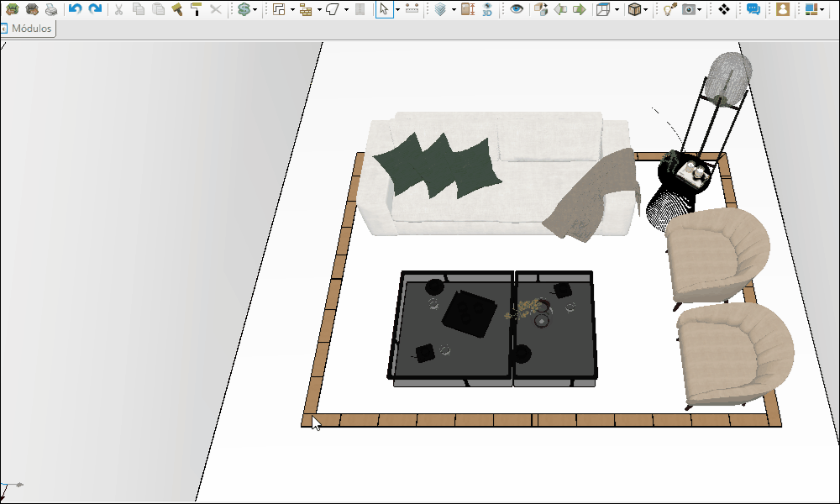Click the scissors cut icon

pyautogui.click(x=119, y=9)
